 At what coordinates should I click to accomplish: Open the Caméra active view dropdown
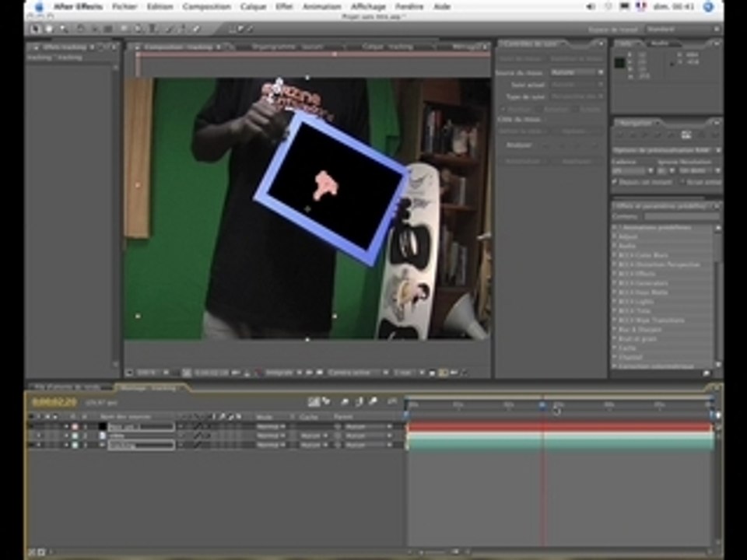coord(358,373)
